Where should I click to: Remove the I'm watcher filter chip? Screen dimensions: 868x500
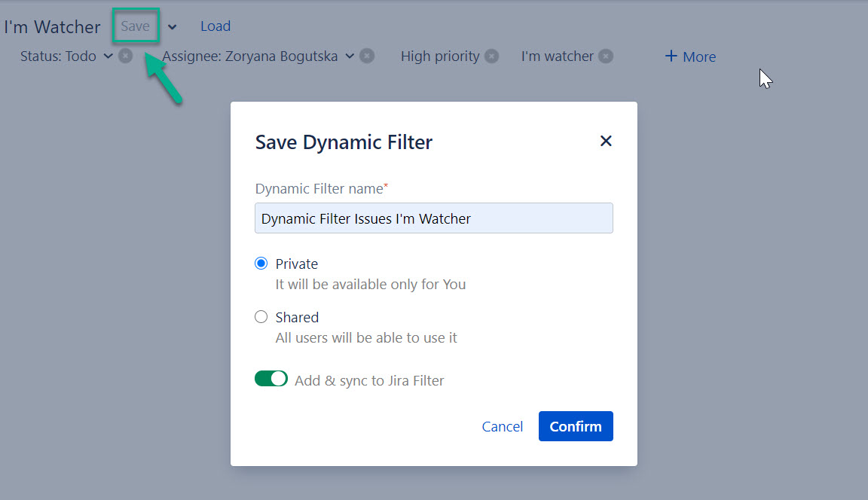pos(606,56)
